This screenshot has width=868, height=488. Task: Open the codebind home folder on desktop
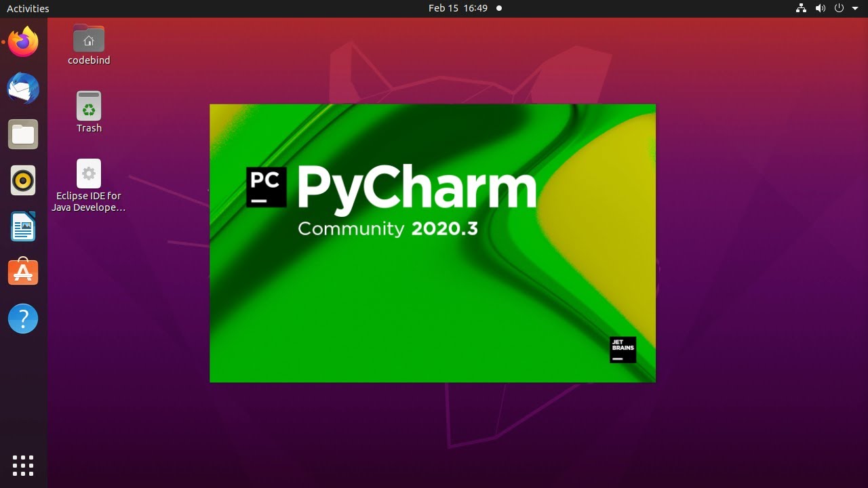coord(89,45)
